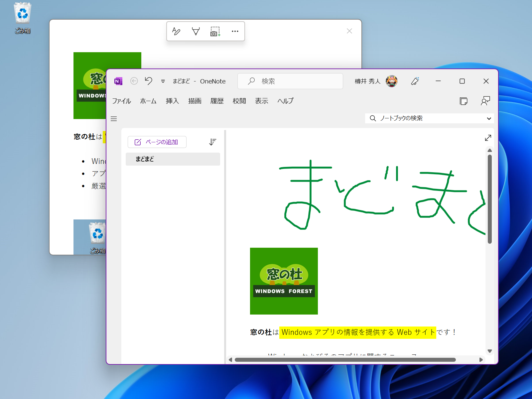Switch to the 表示 menu
The image size is (532, 399).
coord(261,101)
